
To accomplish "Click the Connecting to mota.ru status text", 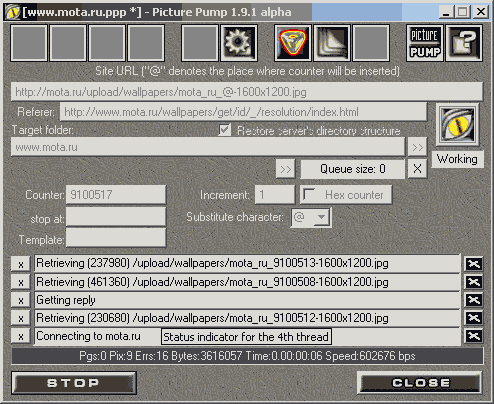I will click(88, 336).
